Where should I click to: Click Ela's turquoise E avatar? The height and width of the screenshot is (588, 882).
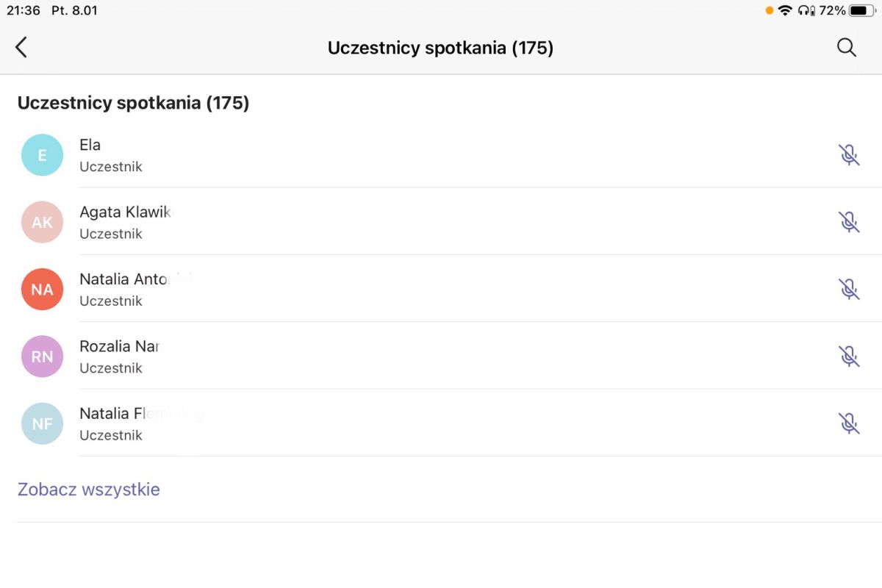(x=42, y=155)
